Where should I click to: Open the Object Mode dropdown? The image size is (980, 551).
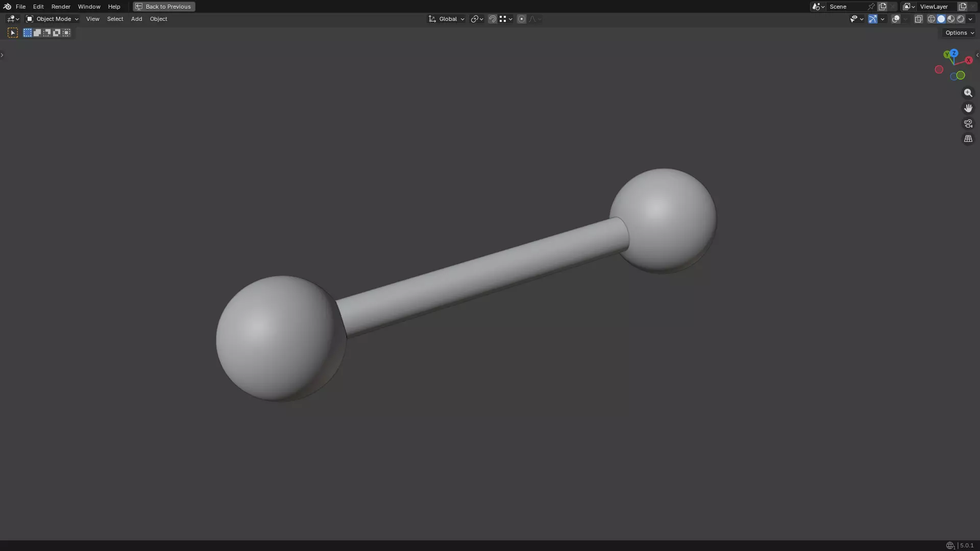click(52, 19)
